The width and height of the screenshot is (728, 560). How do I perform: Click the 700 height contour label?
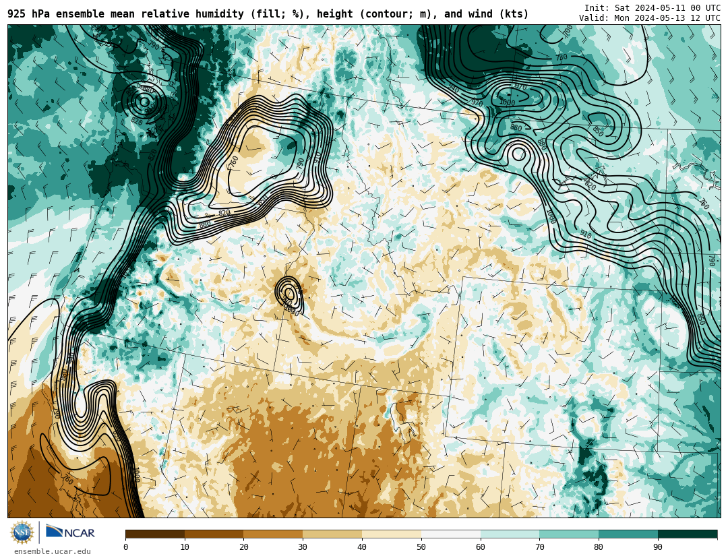tap(568, 31)
